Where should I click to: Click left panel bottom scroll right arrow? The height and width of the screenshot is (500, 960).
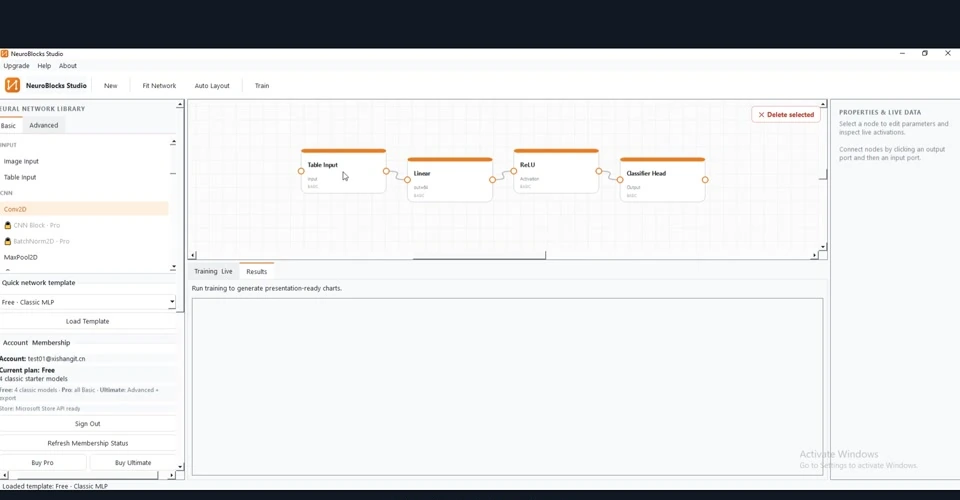171,475
